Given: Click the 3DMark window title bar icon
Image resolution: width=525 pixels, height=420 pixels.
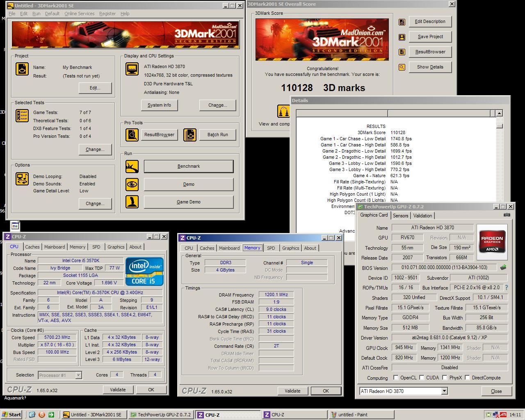Looking at the screenshot, I should click(x=10, y=6).
